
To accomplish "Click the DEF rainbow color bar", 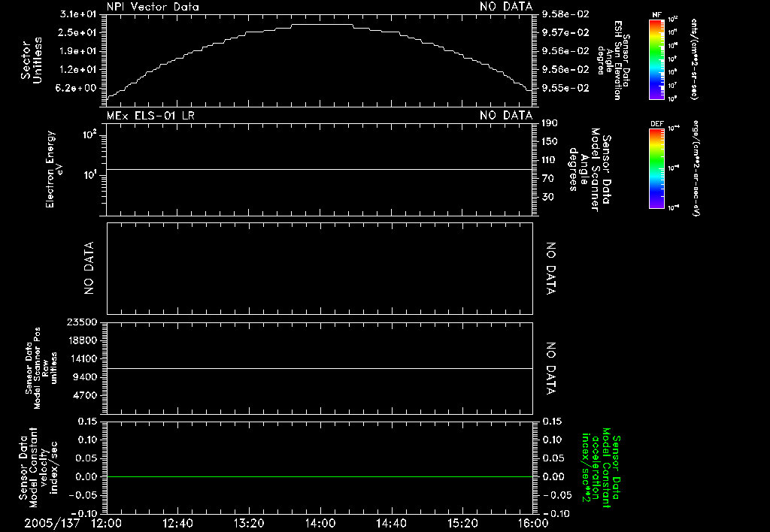I will pos(656,168).
